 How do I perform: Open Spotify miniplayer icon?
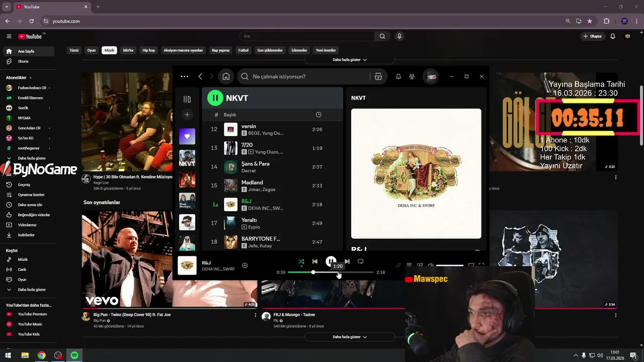(x=471, y=265)
